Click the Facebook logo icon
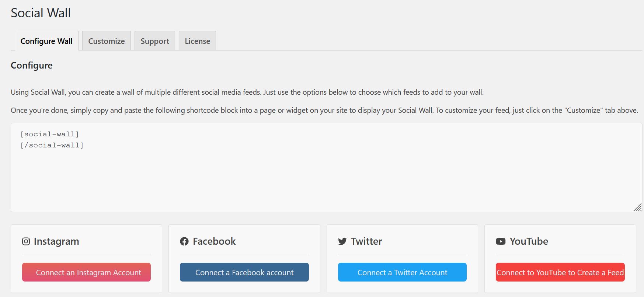Screen dimensions: 644x297 (184, 241)
